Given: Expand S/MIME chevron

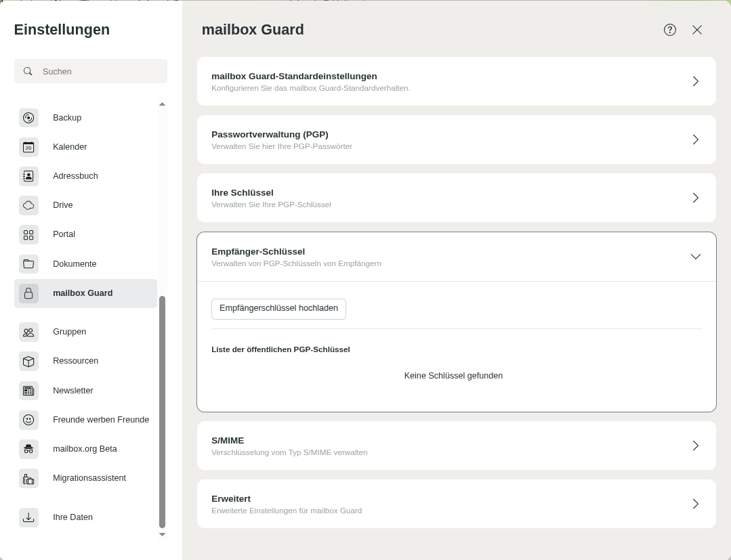Looking at the screenshot, I should point(696,446).
